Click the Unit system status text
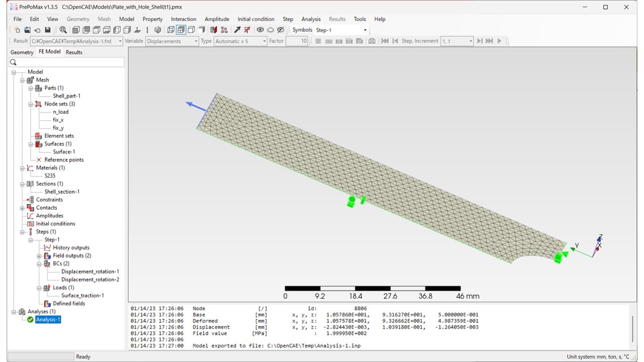Screen dimensions: 644x362 tap(598, 356)
